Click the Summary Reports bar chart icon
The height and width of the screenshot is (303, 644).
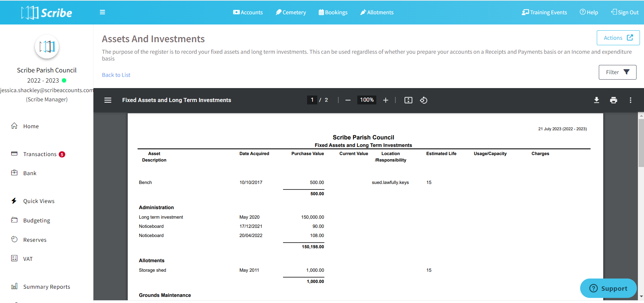pos(14,286)
